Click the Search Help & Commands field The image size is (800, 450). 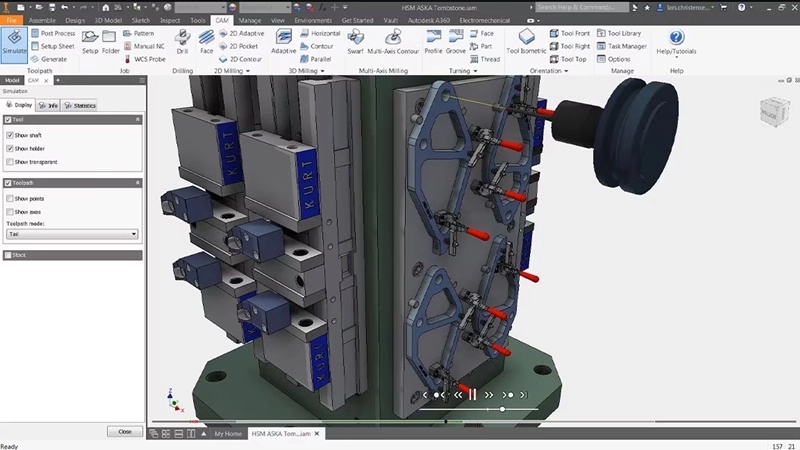pyautogui.click(x=582, y=7)
